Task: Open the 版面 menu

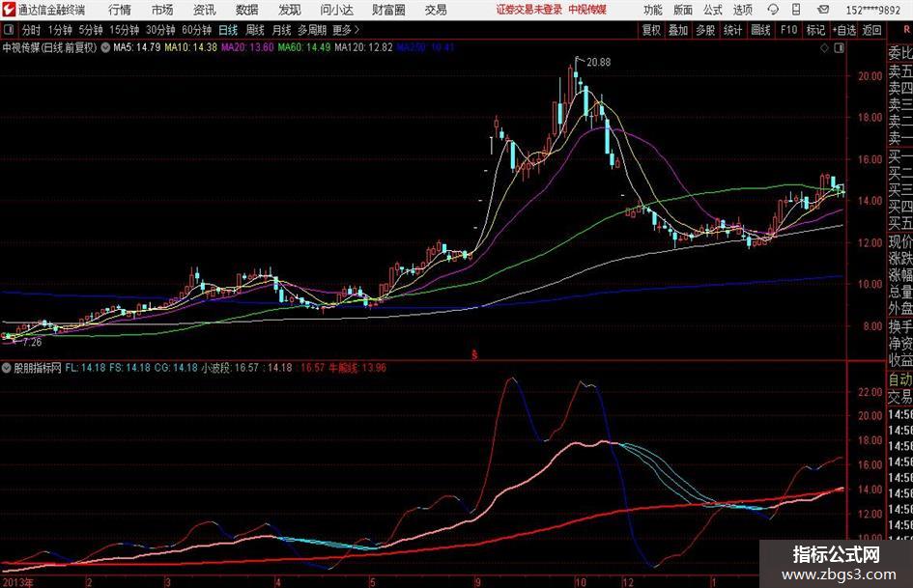Action: pos(683,10)
